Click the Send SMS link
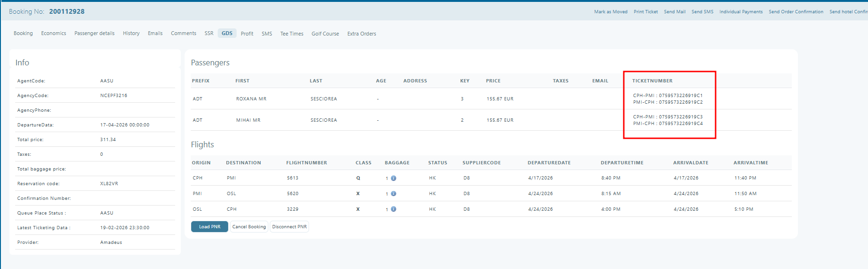This screenshot has width=868, height=269. click(x=702, y=12)
